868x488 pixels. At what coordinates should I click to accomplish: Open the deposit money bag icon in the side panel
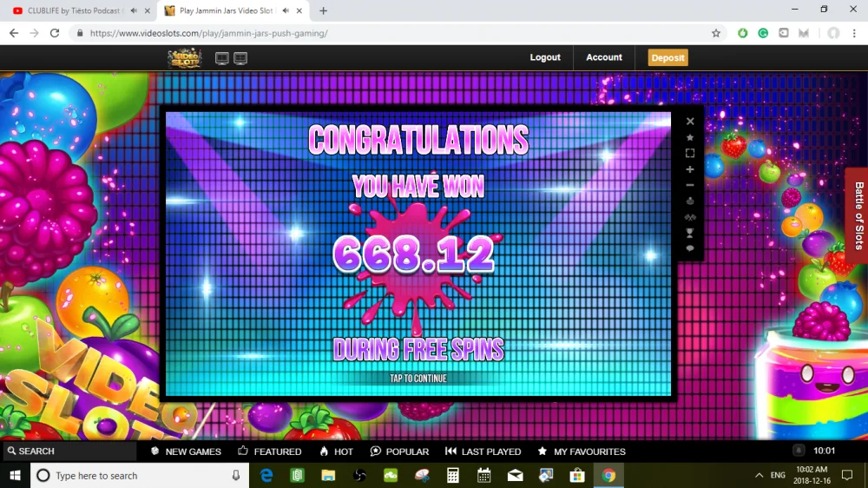[690, 201]
